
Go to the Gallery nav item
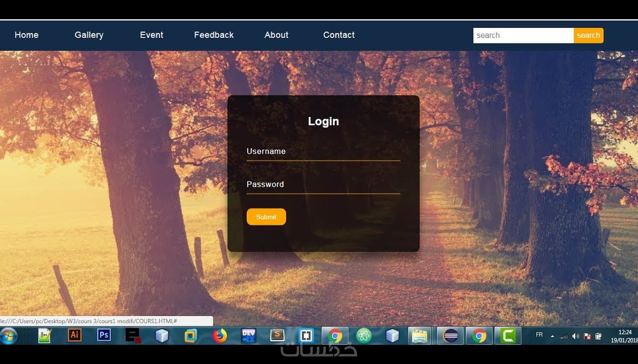click(x=89, y=35)
